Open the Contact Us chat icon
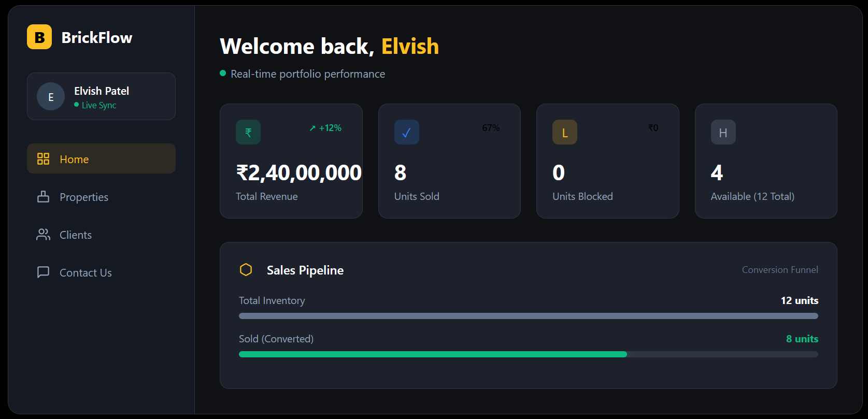The image size is (868, 419). (43, 272)
